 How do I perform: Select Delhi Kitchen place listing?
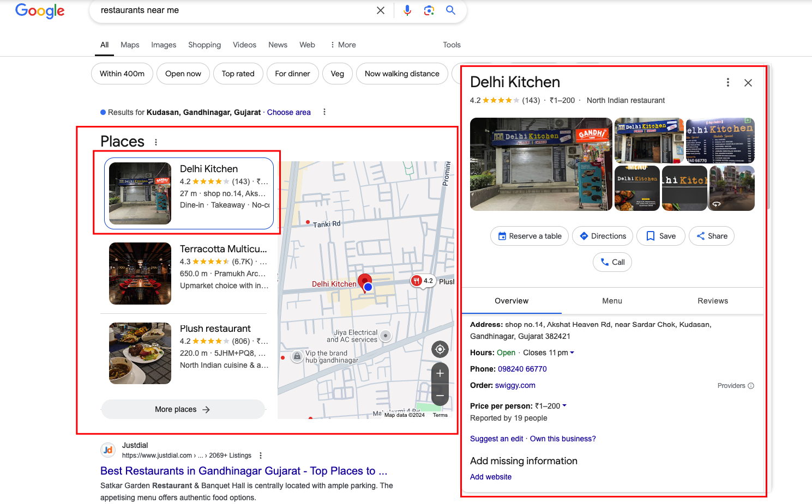tap(189, 193)
